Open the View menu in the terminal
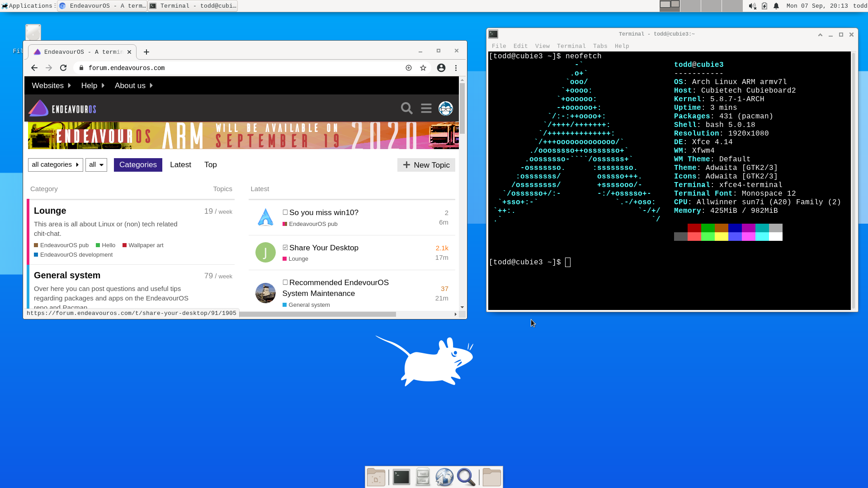Screen dimensions: 868x488 [542, 46]
